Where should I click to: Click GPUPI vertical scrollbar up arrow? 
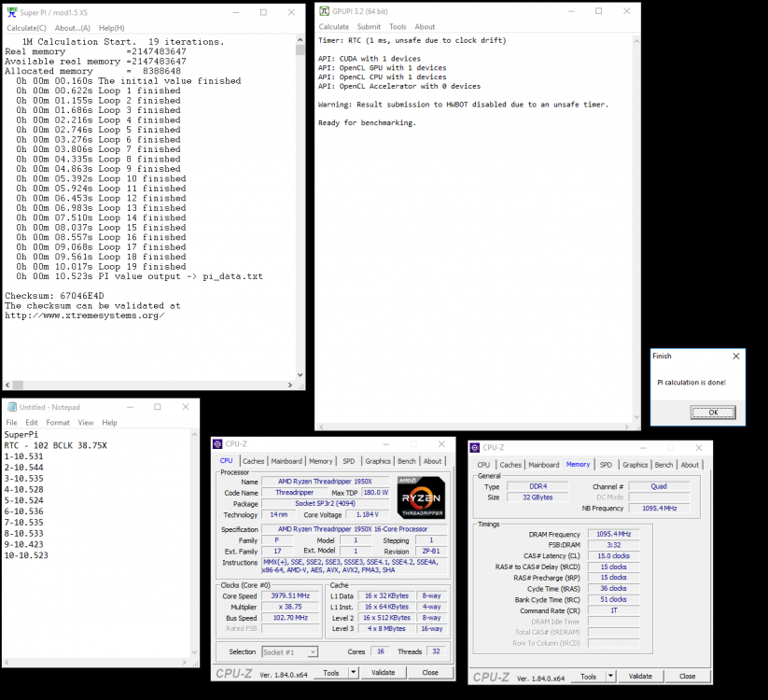click(636, 41)
